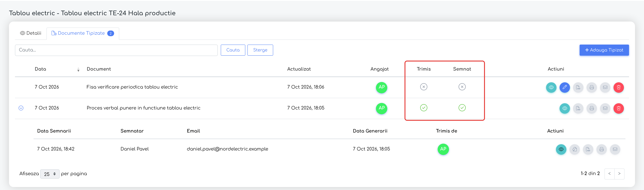The image size is (644, 190).
Task: Click the Document column header
Action: click(x=99, y=69)
